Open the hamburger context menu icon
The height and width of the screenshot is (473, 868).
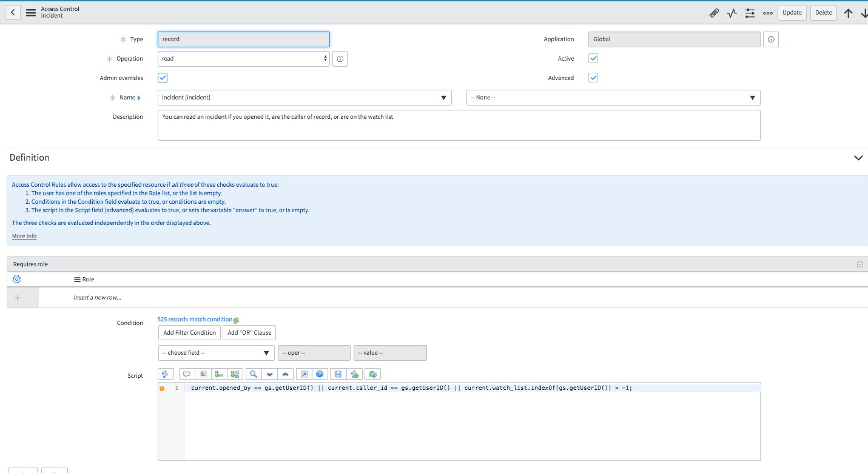[31, 12]
